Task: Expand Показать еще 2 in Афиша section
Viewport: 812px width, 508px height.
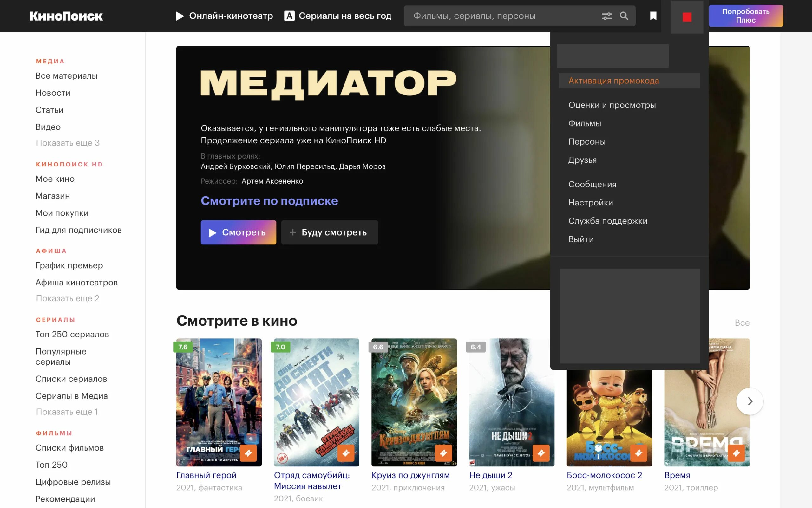Action: click(68, 298)
